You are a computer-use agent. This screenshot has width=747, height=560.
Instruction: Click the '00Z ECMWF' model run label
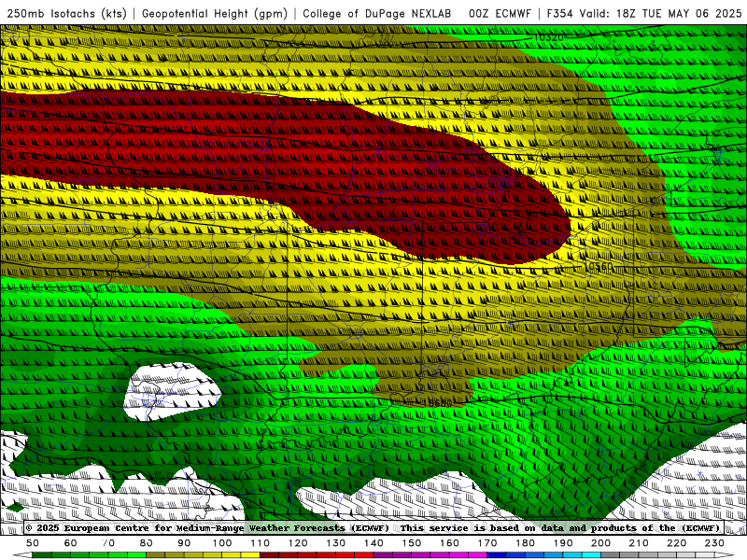coord(500,13)
